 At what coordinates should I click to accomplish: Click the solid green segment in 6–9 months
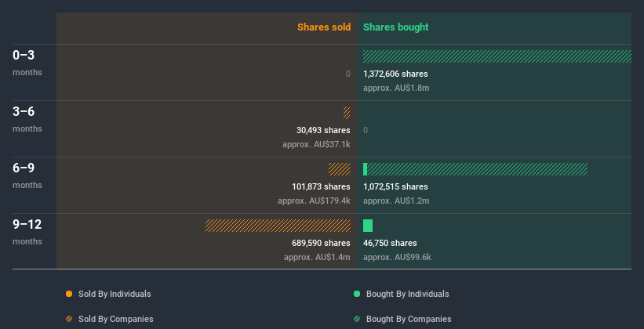click(x=365, y=169)
